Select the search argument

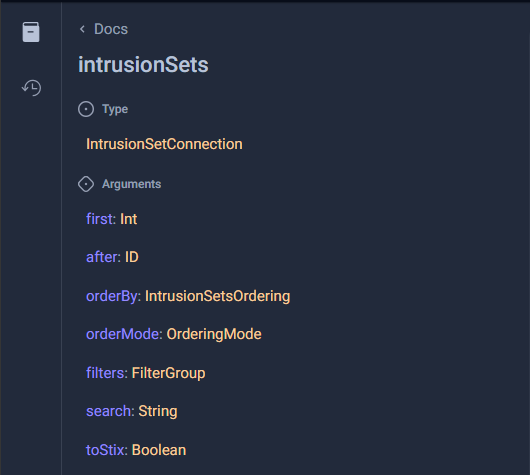click(x=110, y=411)
